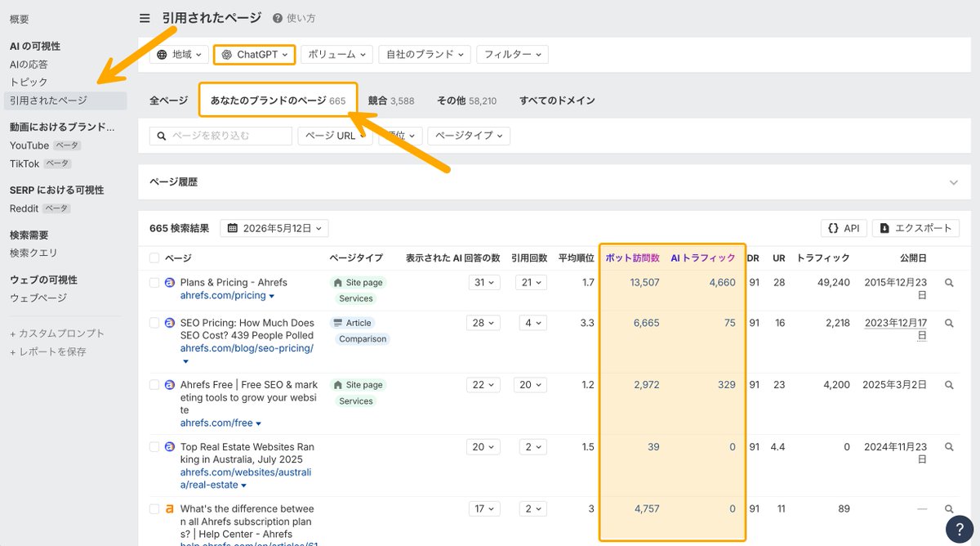
Task: Add a カスタムプロンプト
Action: [x=57, y=333]
